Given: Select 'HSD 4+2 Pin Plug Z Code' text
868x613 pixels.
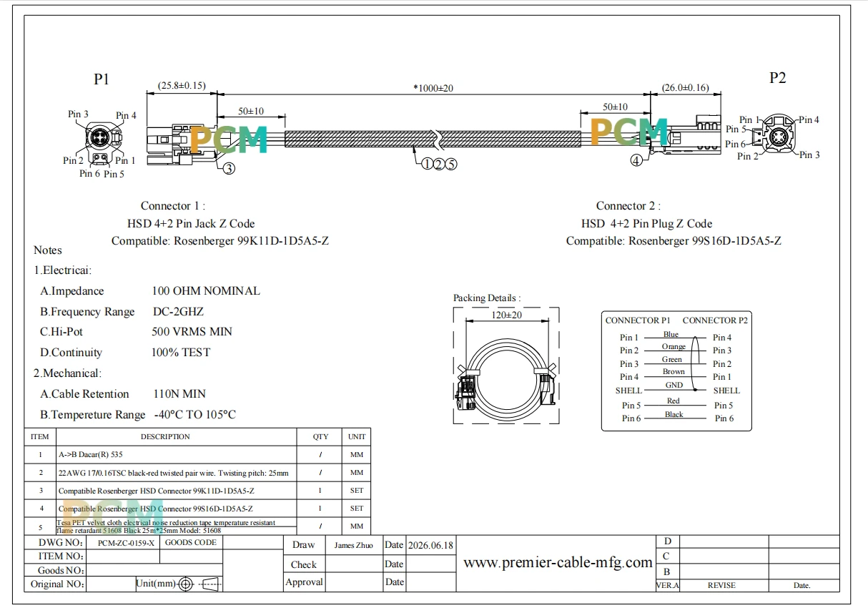Looking at the screenshot, I should (647, 223).
